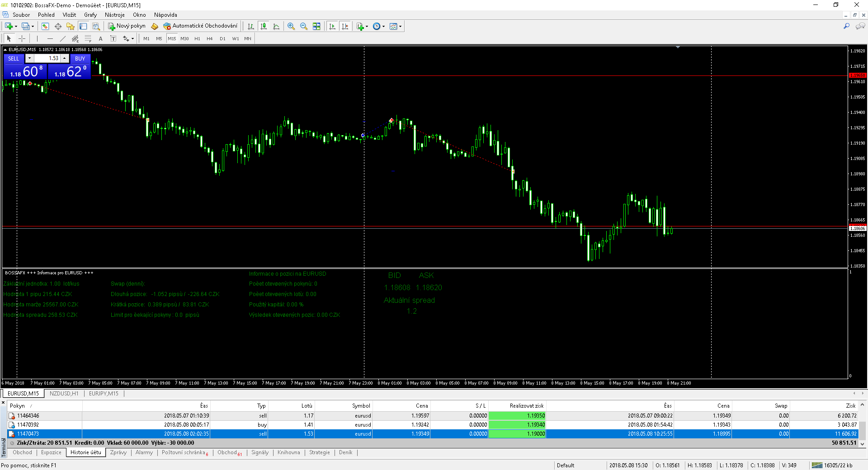Switch chart to bar chart style
Viewport: 868px width, 470px height.
click(251, 26)
